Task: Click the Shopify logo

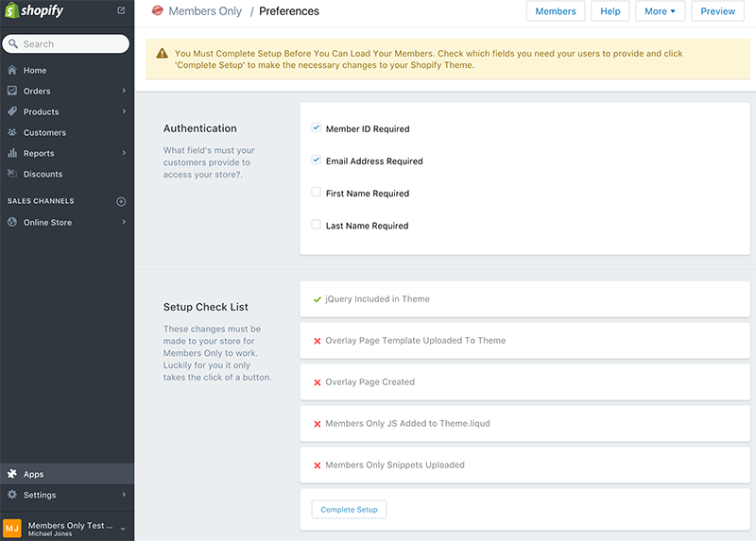Action: click(x=34, y=10)
